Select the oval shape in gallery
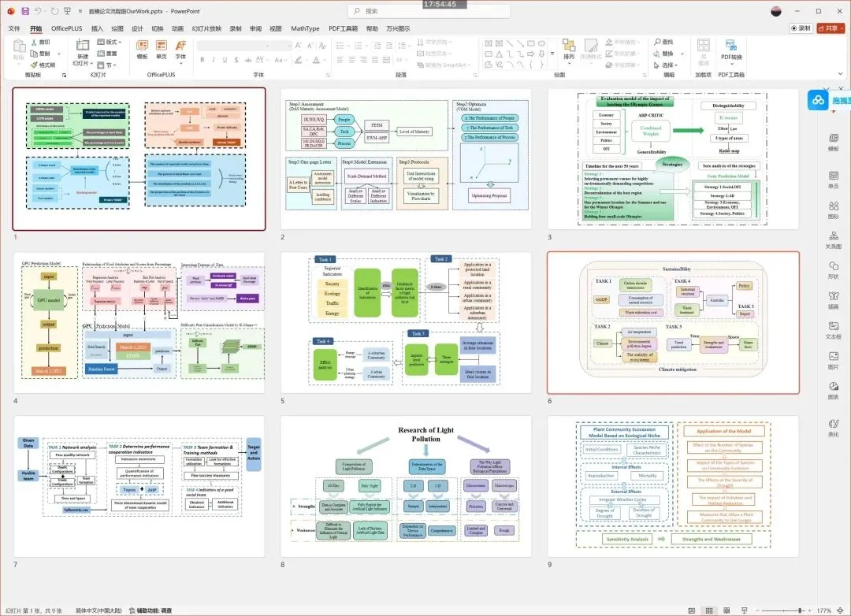The width and height of the screenshot is (851, 616). point(541,43)
